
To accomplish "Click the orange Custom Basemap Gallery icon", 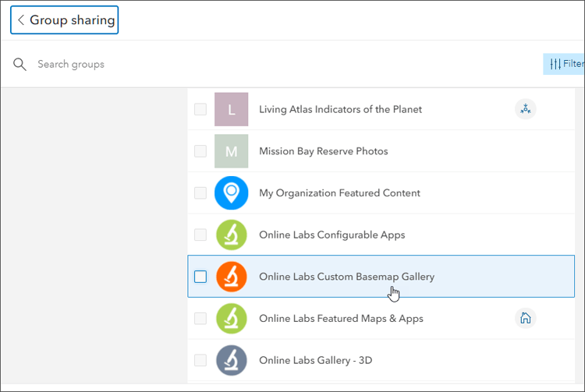I will coord(231,277).
